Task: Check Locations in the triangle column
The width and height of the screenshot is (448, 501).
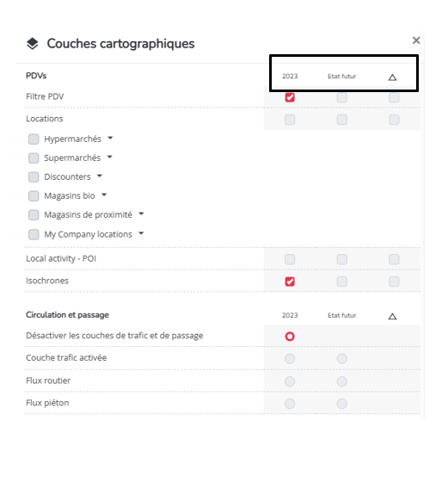Action: (394, 120)
